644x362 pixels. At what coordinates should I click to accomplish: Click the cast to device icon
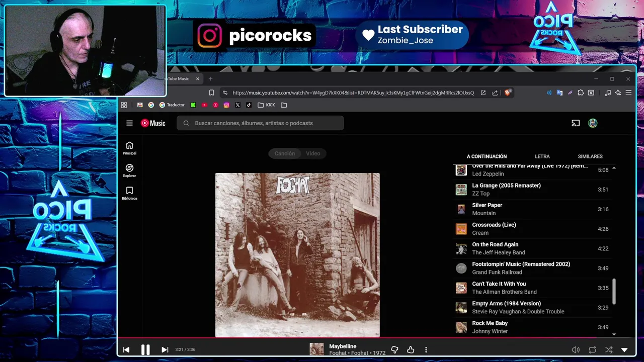(576, 123)
